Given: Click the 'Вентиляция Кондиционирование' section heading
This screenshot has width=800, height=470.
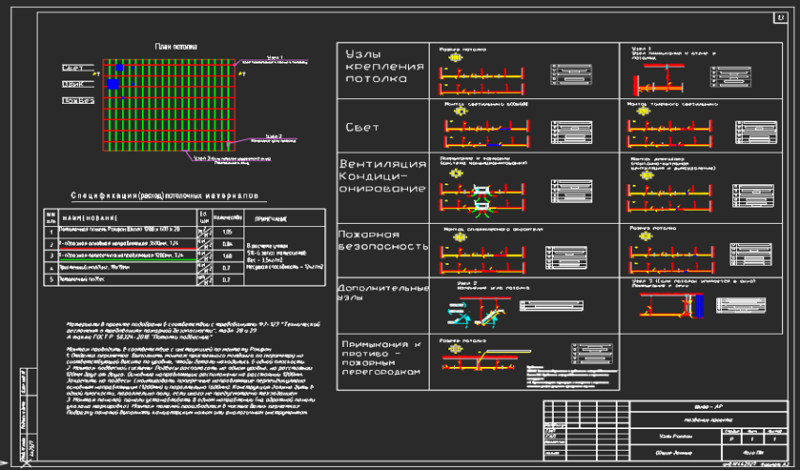Looking at the screenshot, I should 383,177.
